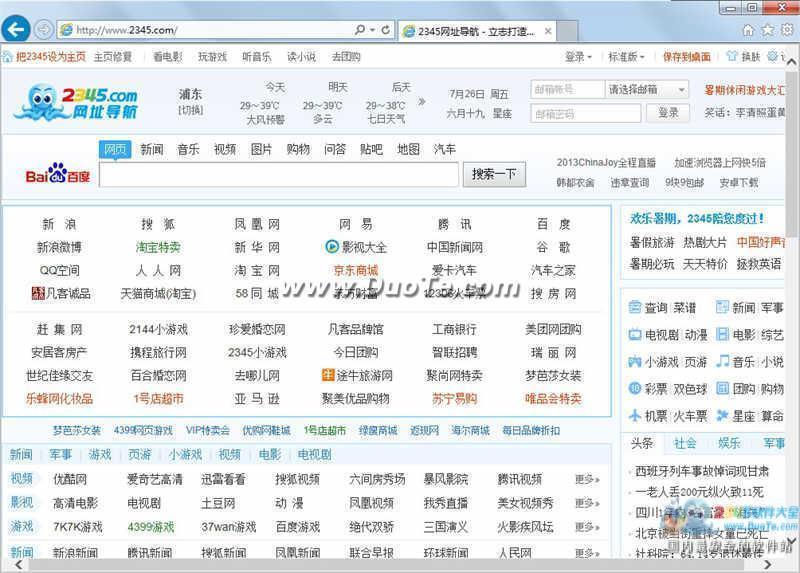Click the 途牛旅游网 site icon

click(x=328, y=375)
